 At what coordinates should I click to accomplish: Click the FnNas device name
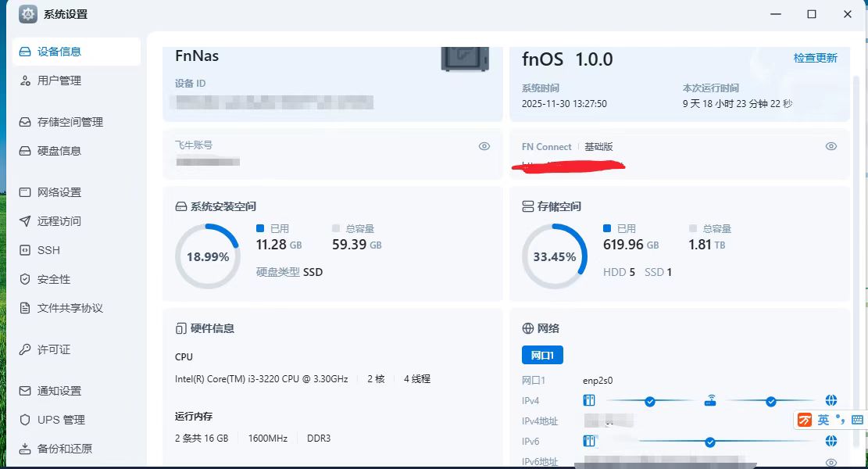197,56
